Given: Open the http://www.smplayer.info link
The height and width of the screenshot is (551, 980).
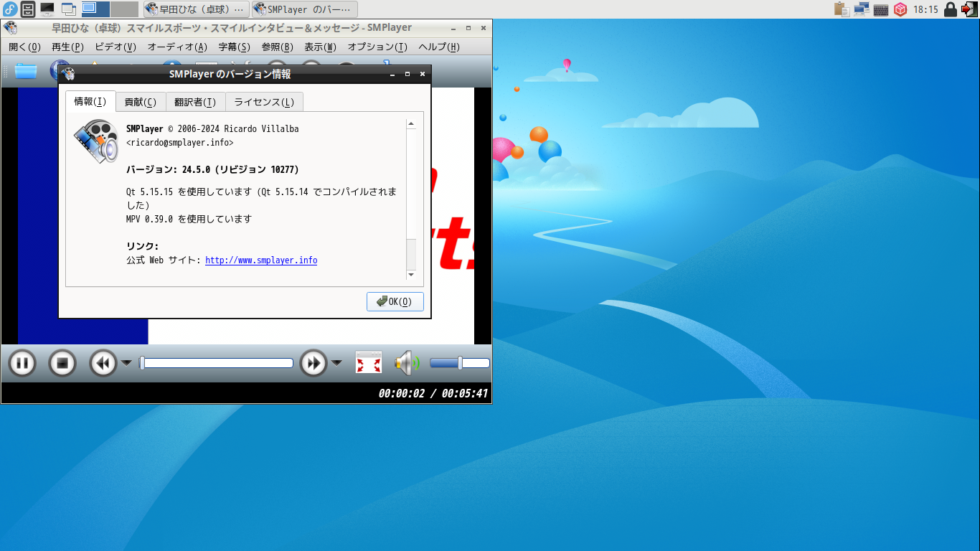Looking at the screenshot, I should point(261,260).
